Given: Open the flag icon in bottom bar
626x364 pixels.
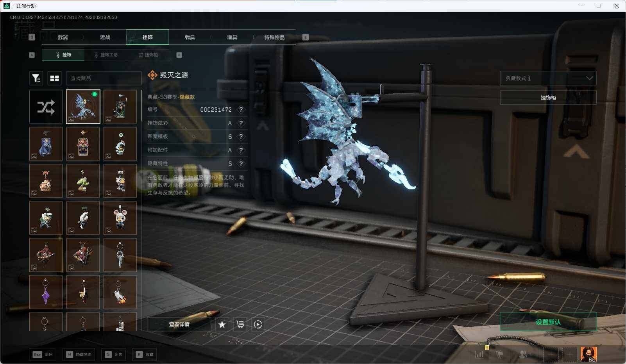Looking at the screenshot, I should (x=499, y=354).
